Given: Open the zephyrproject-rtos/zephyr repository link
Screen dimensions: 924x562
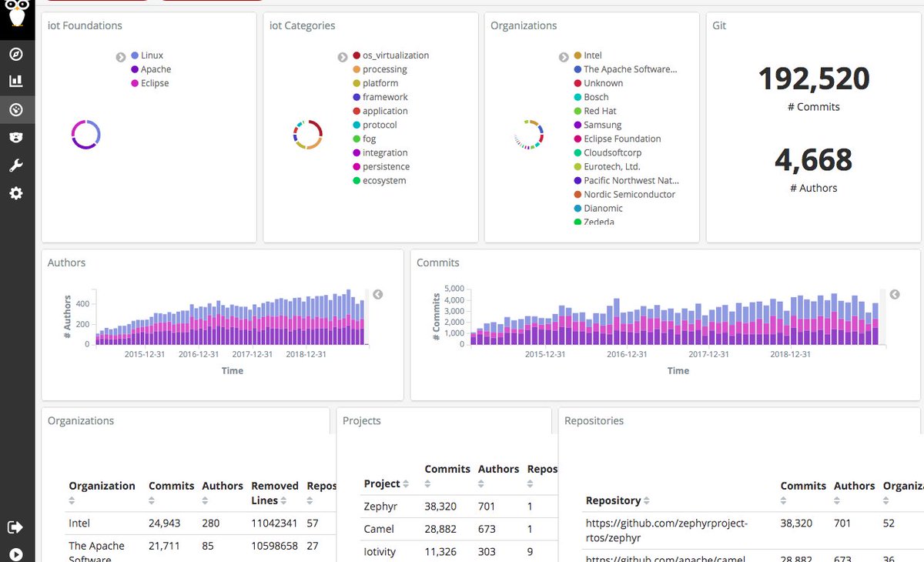Looking at the screenshot, I should pyautogui.click(x=666, y=530).
